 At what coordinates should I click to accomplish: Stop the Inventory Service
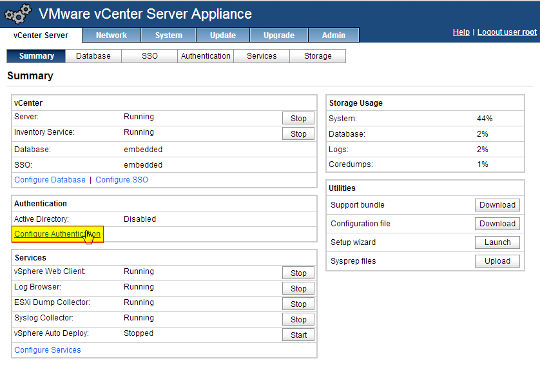coord(298,134)
